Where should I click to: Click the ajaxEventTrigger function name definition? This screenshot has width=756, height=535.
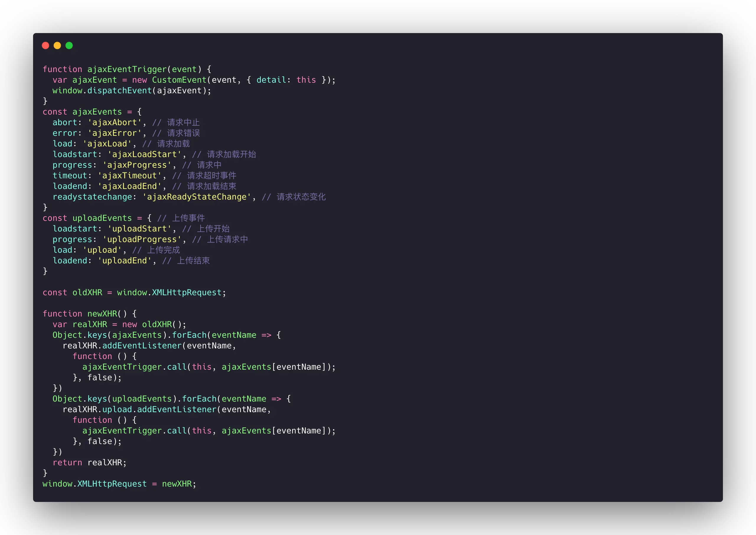tap(127, 69)
